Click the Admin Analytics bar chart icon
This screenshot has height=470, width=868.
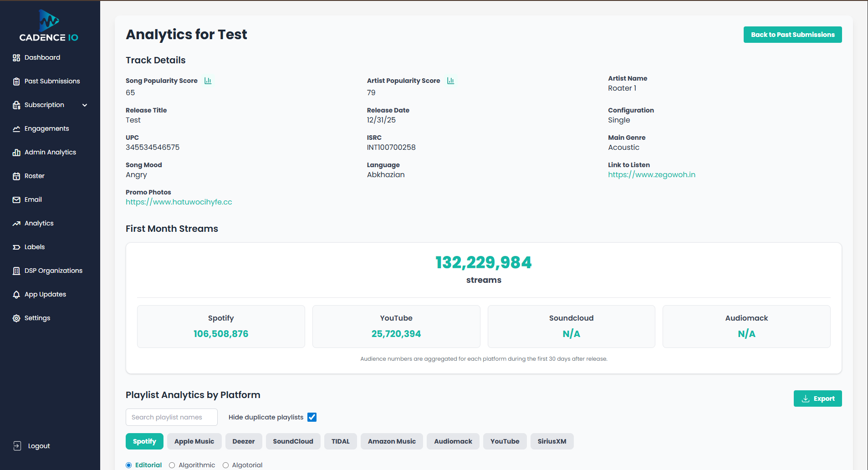pyautogui.click(x=16, y=153)
